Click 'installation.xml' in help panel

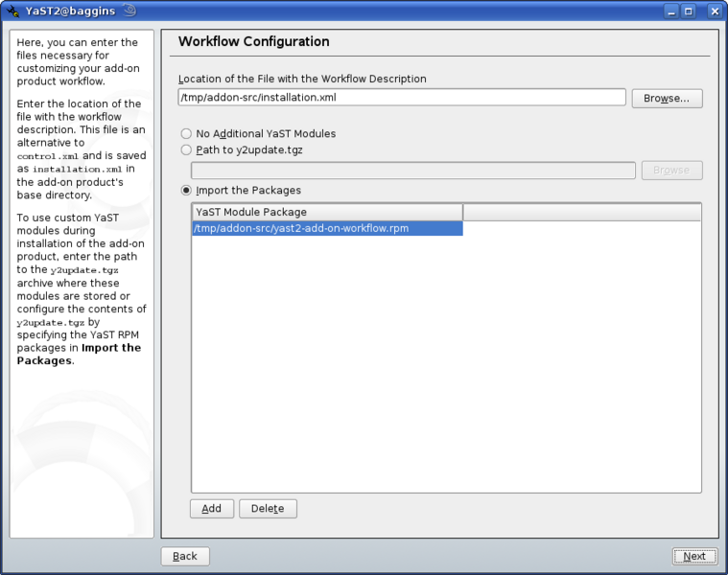[x=77, y=170]
